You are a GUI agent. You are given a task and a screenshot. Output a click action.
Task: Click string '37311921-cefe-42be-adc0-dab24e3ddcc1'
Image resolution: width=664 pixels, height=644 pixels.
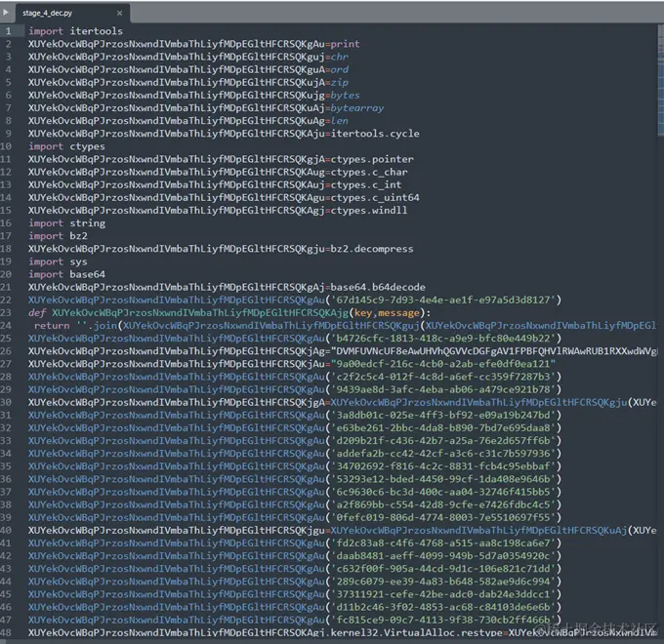click(443, 594)
